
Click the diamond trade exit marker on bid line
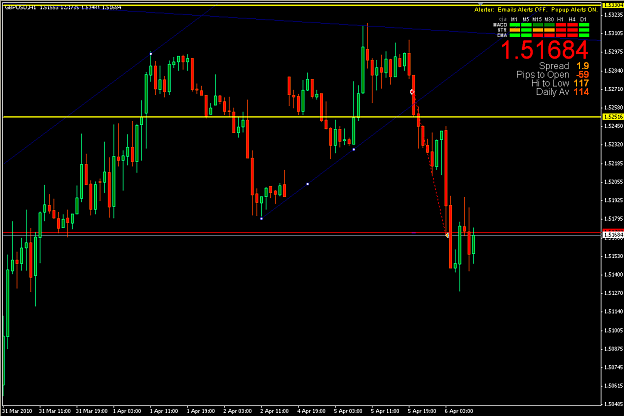point(447,235)
